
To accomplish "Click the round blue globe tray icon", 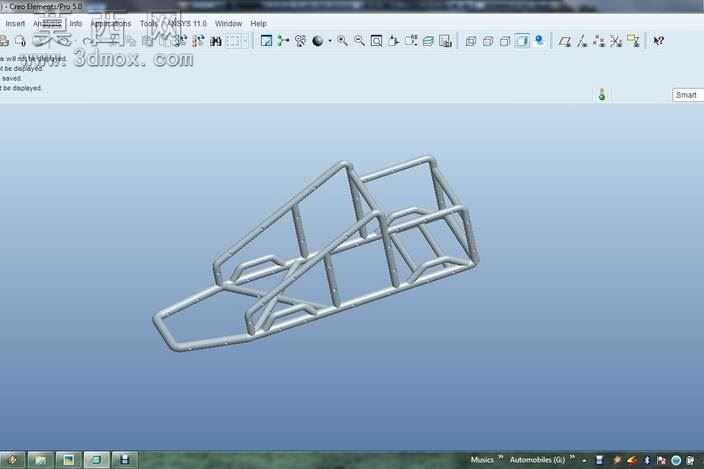I will [676, 460].
